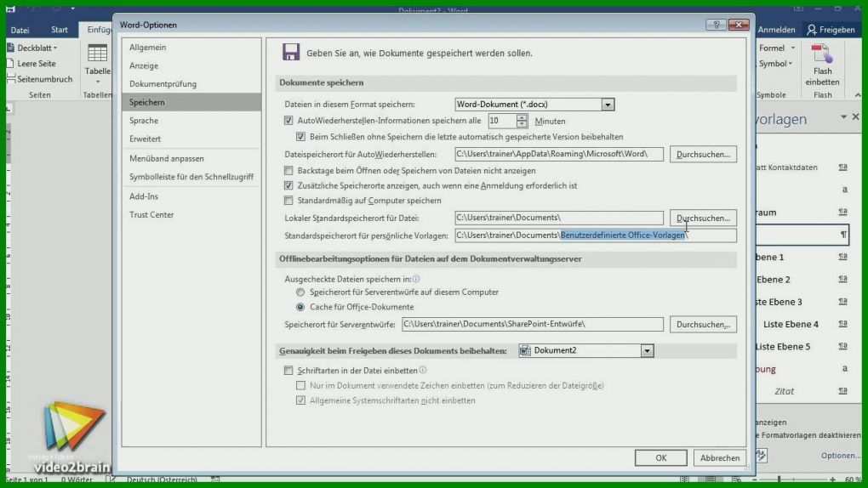
Task: Expand the Symbol dropdown arrow
Action: (791, 64)
